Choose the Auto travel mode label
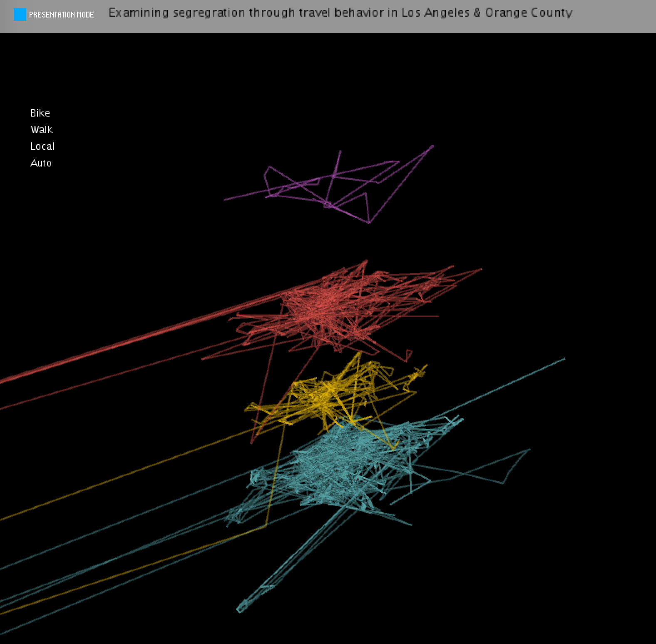The width and height of the screenshot is (656, 644). pos(41,163)
